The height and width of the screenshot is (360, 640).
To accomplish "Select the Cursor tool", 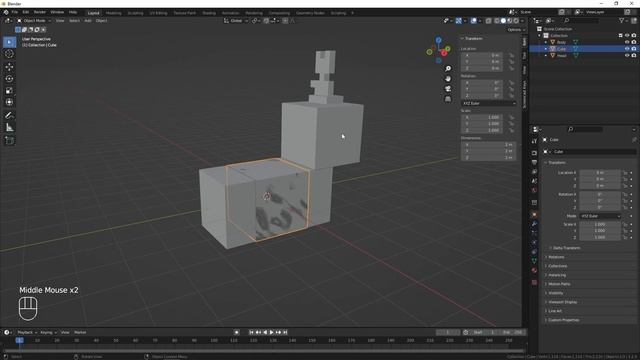I will coord(9,54).
